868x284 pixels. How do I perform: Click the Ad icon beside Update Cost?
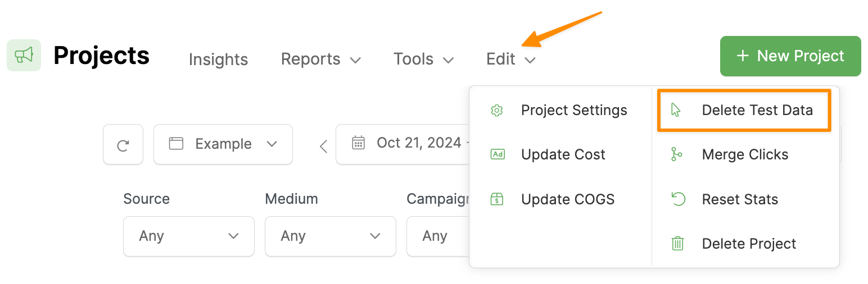coord(497,154)
